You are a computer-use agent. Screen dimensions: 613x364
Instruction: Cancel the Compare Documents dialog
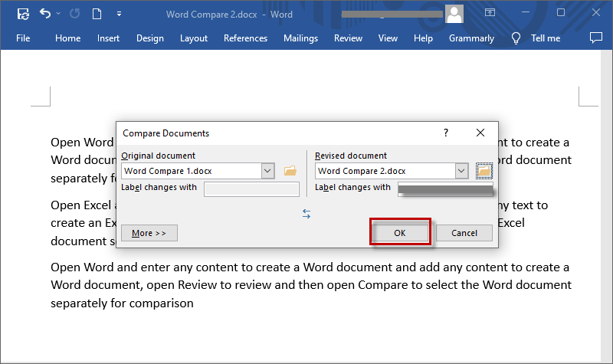[464, 233]
